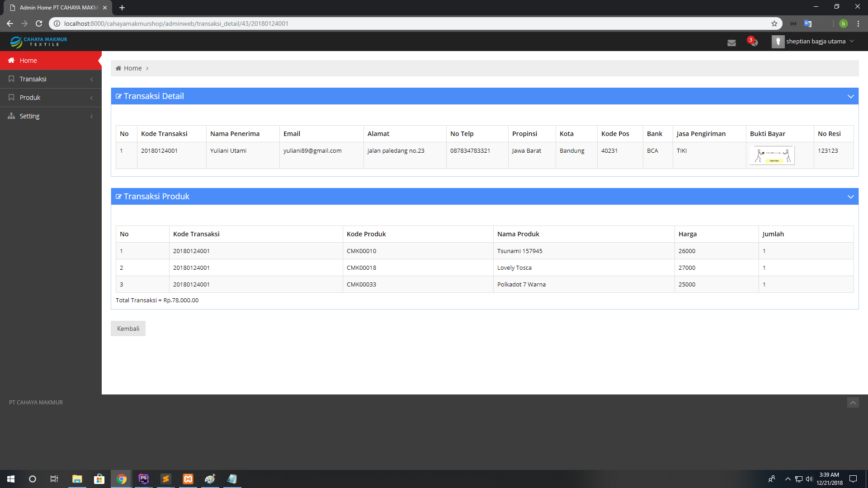Launch PhpStorm from the taskbar

click(x=143, y=479)
